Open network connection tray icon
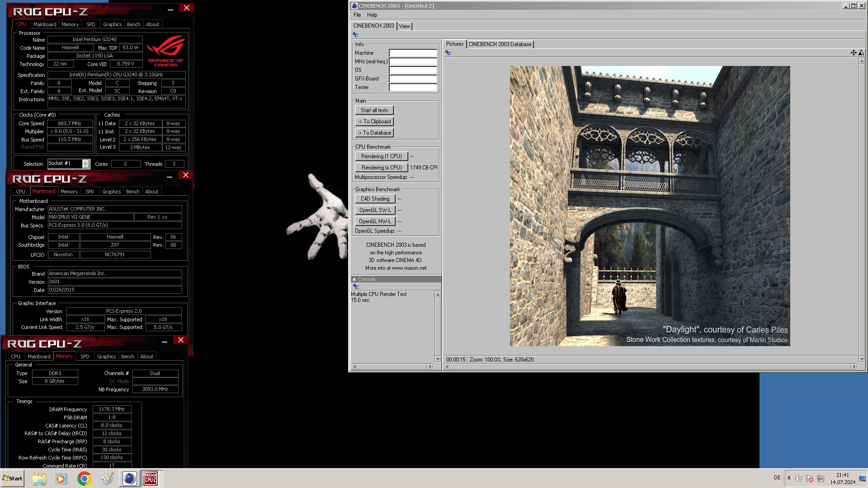 821,479
